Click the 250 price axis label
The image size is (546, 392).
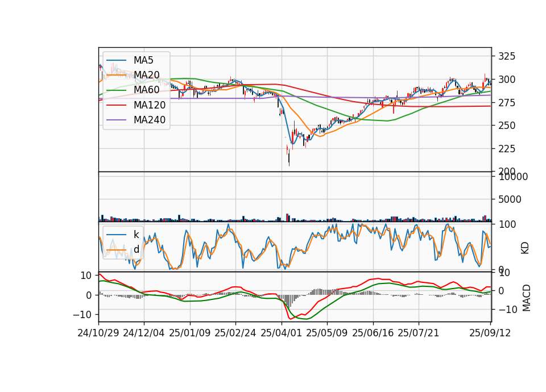coord(507,126)
